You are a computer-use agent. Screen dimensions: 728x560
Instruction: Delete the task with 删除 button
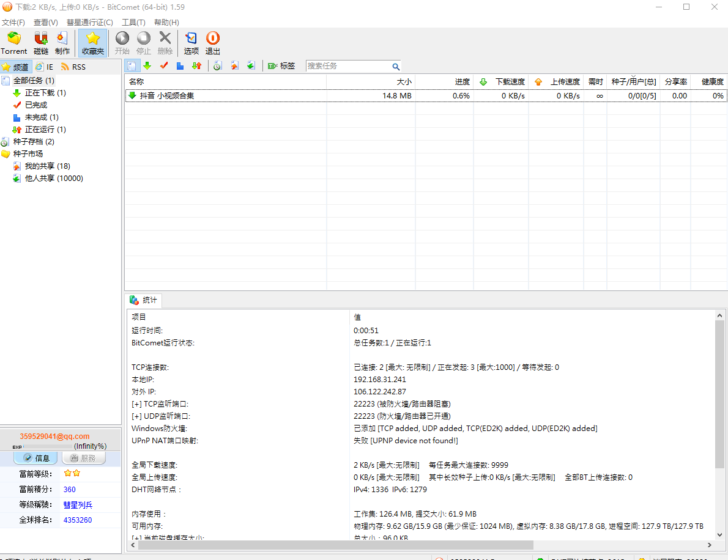point(165,43)
